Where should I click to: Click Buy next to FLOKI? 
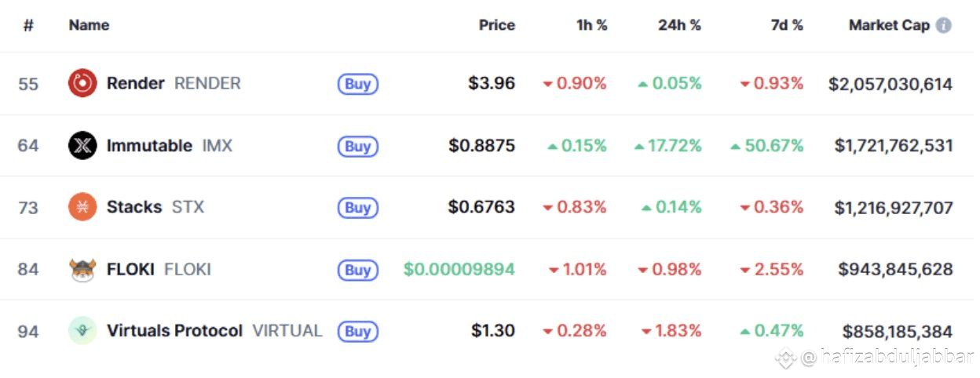[358, 270]
